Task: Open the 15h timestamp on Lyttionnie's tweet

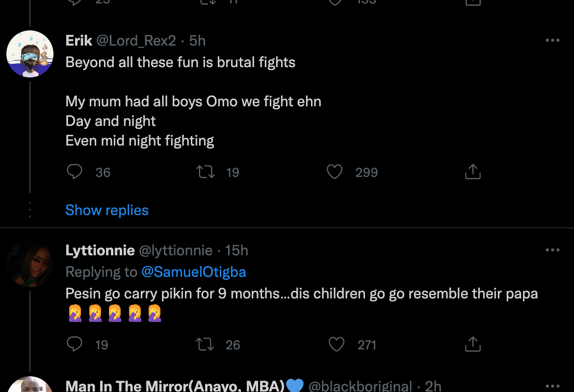Action: pos(236,250)
